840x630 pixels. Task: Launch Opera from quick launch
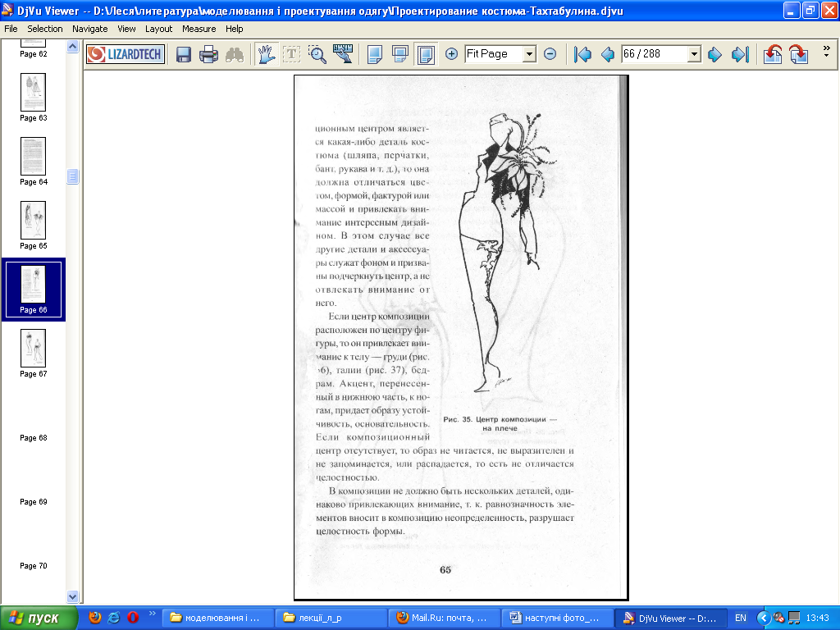click(x=133, y=618)
